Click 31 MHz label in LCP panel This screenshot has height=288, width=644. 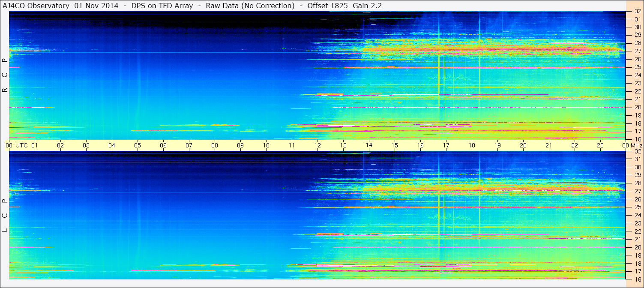pyautogui.click(x=637, y=159)
